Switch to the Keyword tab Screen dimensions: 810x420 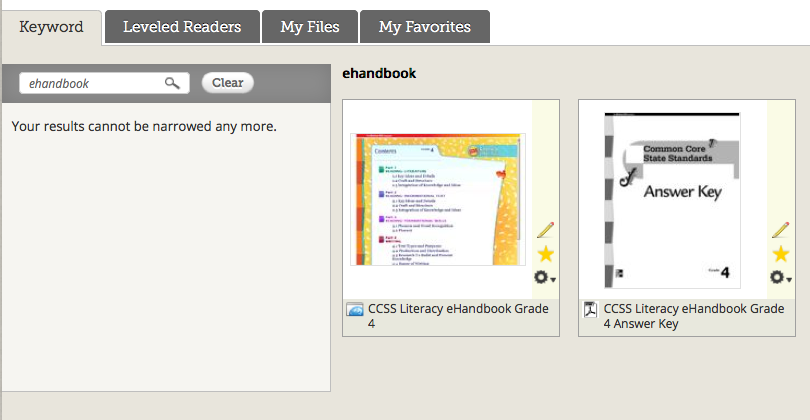click(51, 27)
